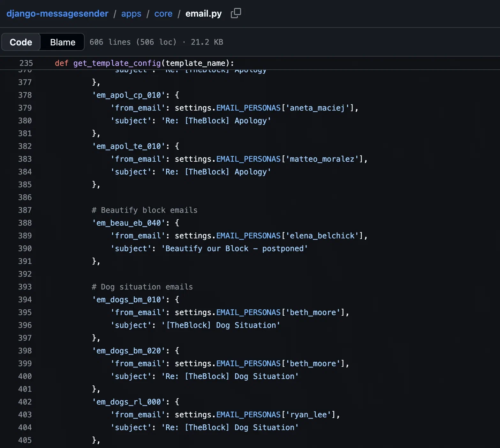Select line number 387

(x=25, y=210)
